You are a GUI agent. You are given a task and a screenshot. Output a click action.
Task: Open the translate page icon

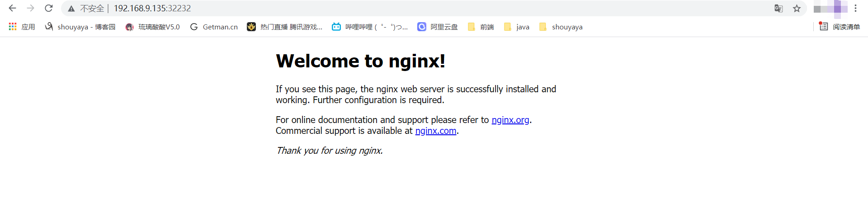[x=778, y=8]
